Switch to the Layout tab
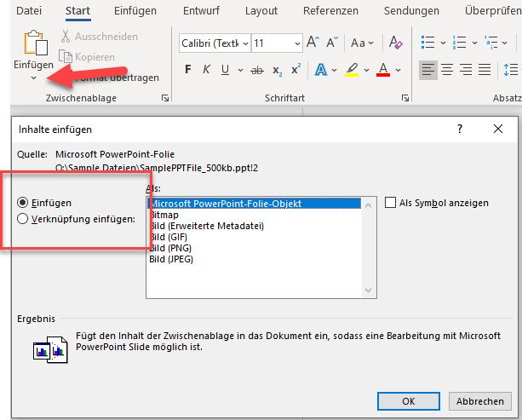The height and width of the screenshot is (420, 522). tap(261, 11)
